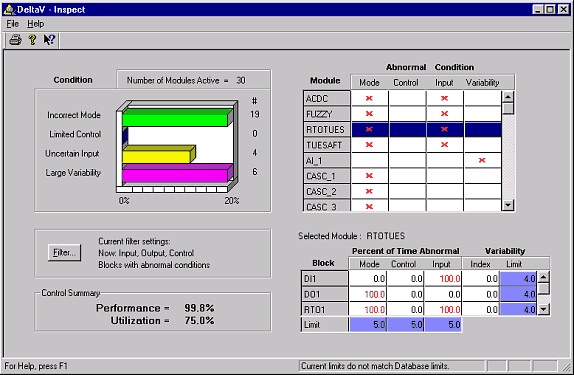Viewport: 574px width, 375px height.
Task: Edit the RTO1 variability limit 4.0 field
Action: click(x=518, y=309)
